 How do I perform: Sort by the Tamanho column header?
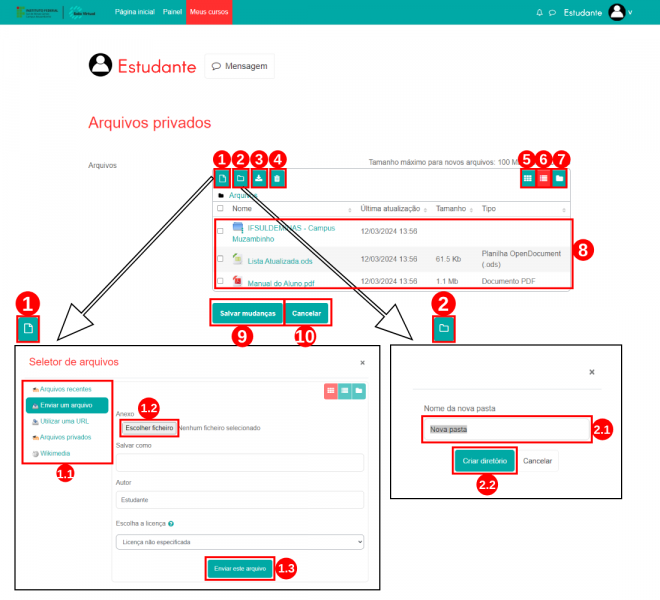[451, 208]
